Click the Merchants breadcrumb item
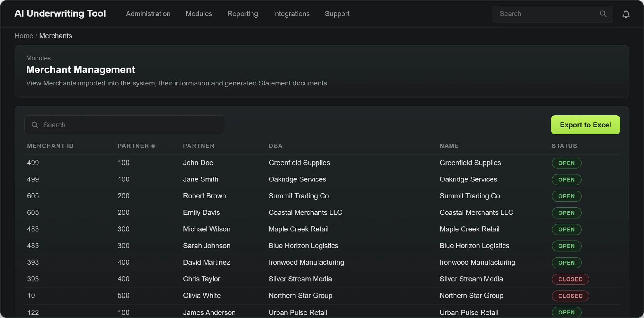Image resolution: width=644 pixels, height=318 pixels. point(55,36)
